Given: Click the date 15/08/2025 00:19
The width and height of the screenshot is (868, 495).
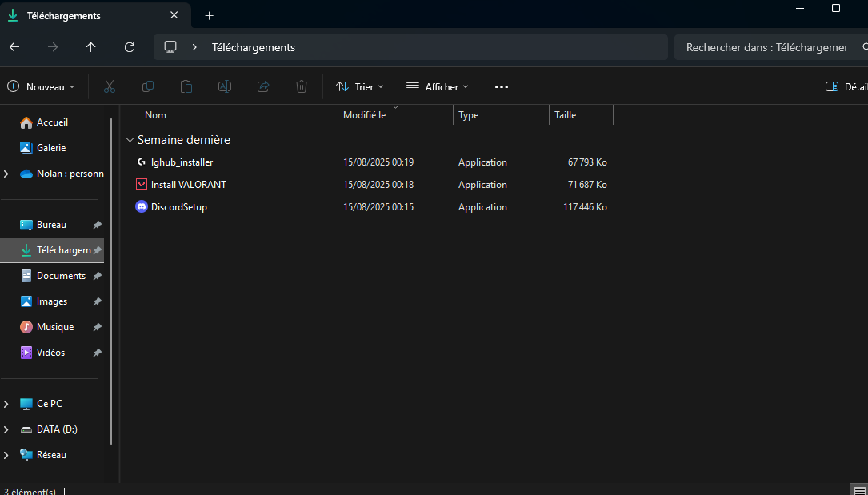Looking at the screenshot, I should 378,162.
